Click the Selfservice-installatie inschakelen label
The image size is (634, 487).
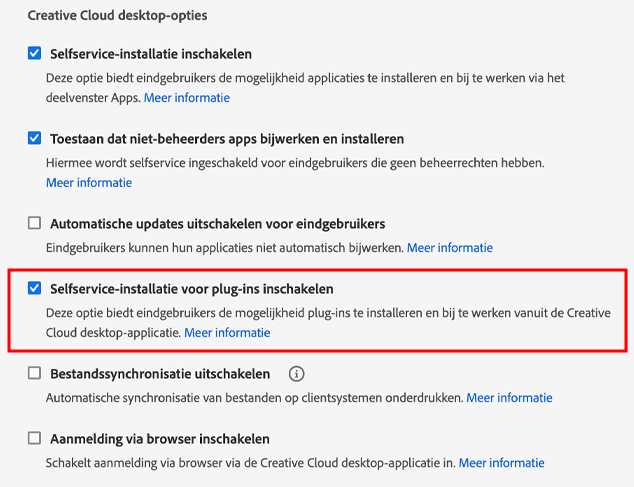click(151, 53)
